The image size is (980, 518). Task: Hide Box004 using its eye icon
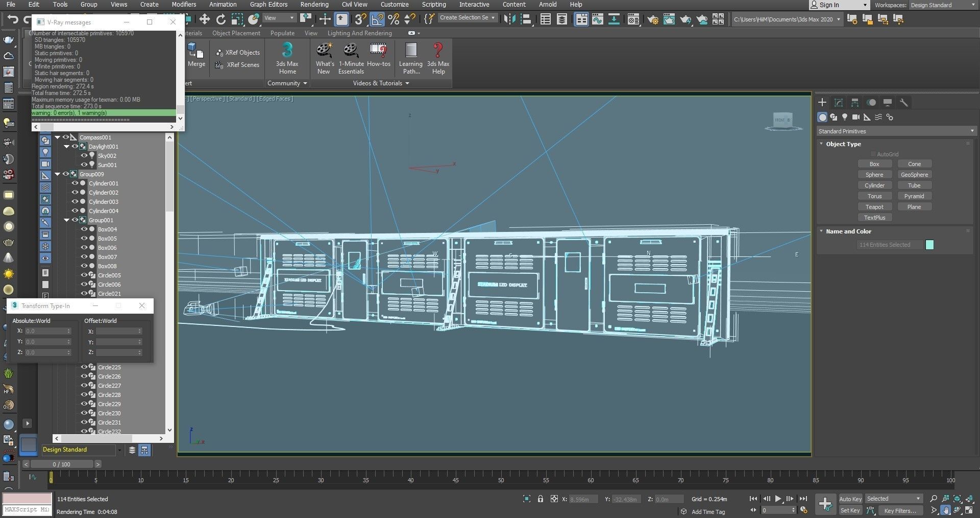point(84,229)
